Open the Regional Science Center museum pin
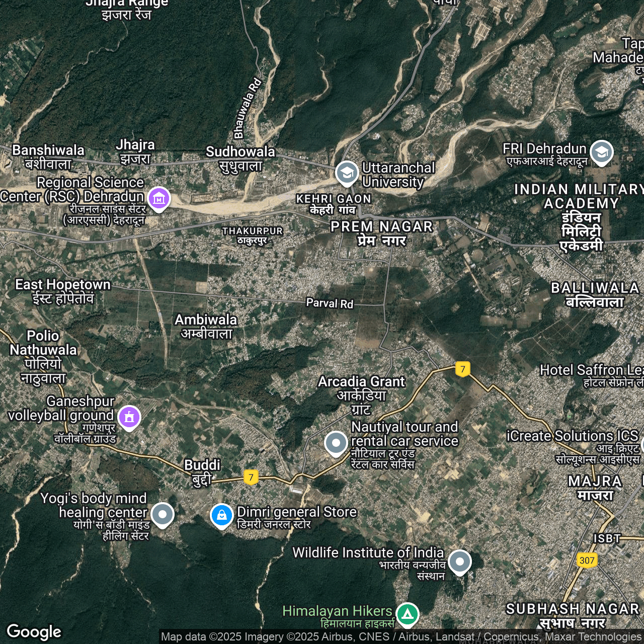This screenshot has height=644, width=644. 159,198
